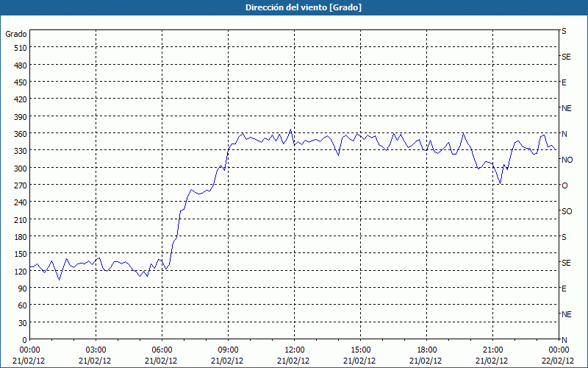Click the 480 value on the left axis
588x368 pixels.
21,66
